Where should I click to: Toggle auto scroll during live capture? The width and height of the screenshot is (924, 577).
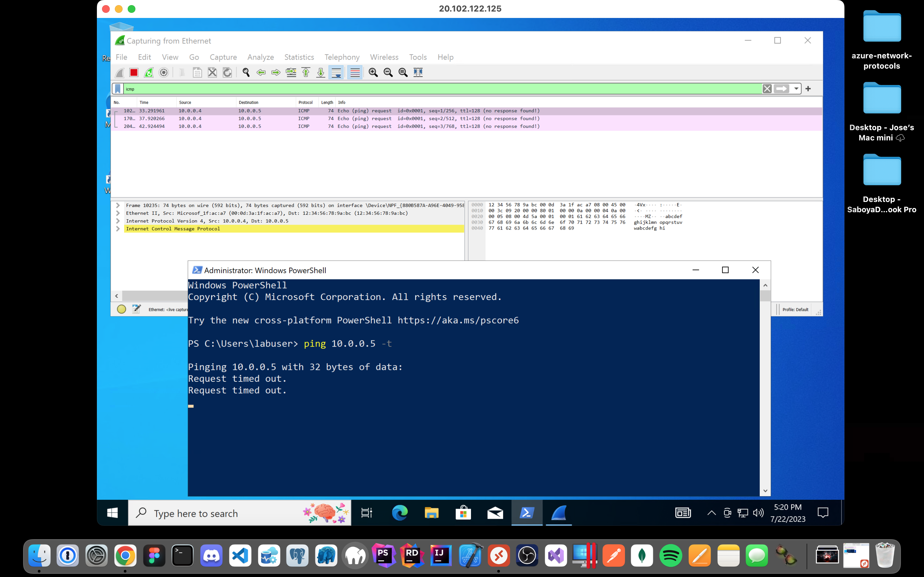pyautogui.click(x=336, y=72)
